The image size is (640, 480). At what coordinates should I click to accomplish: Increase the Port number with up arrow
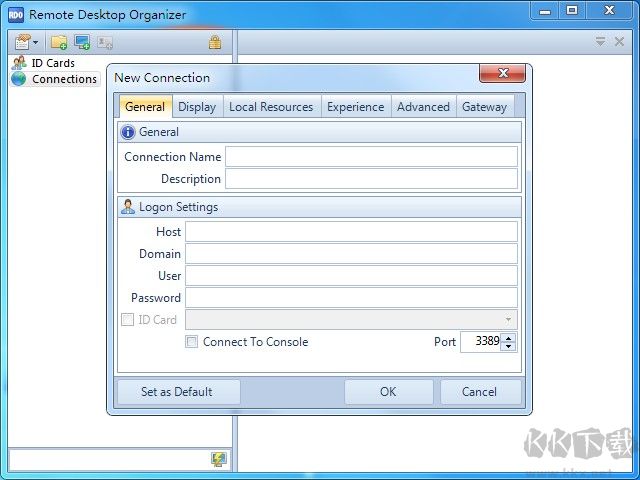(509, 337)
